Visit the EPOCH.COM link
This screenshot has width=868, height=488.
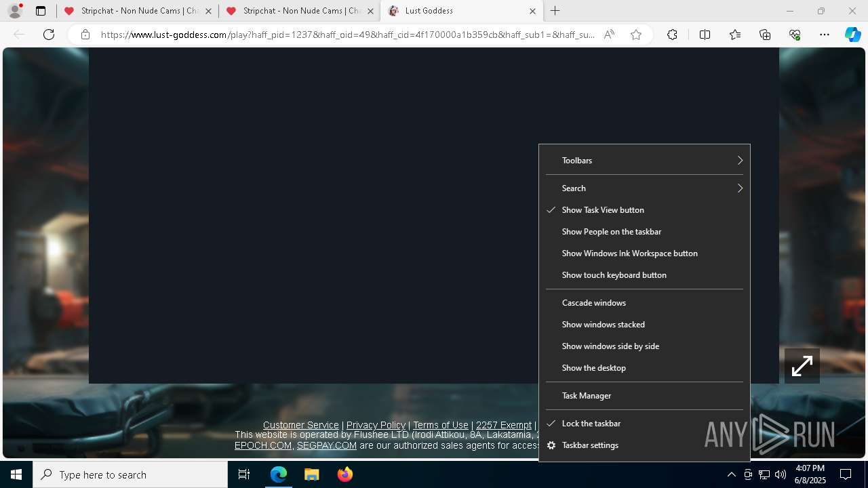[263, 445]
